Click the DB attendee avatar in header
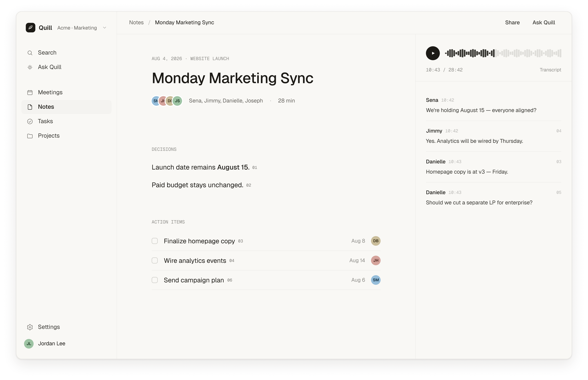588x380 pixels. coord(169,101)
